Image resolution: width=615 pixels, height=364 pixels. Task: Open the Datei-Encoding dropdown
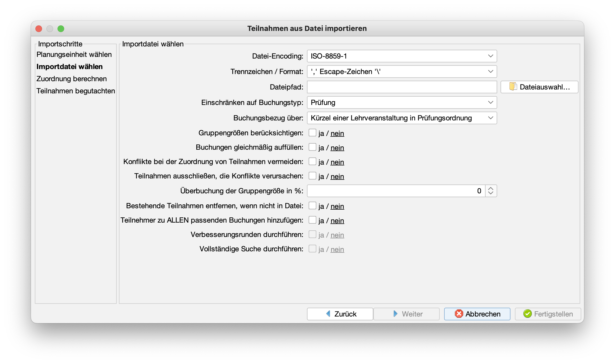pyautogui.click(x=402, y=56)
